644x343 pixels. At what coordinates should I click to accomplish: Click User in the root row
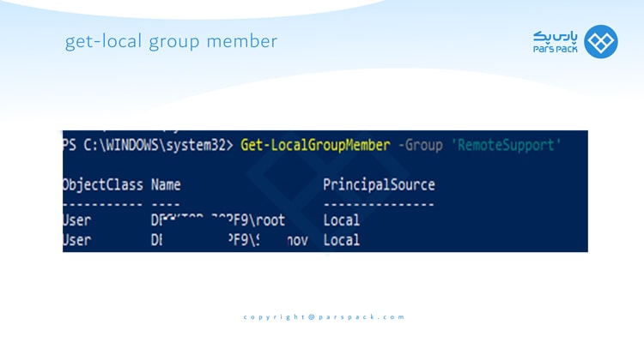(76, 220)
